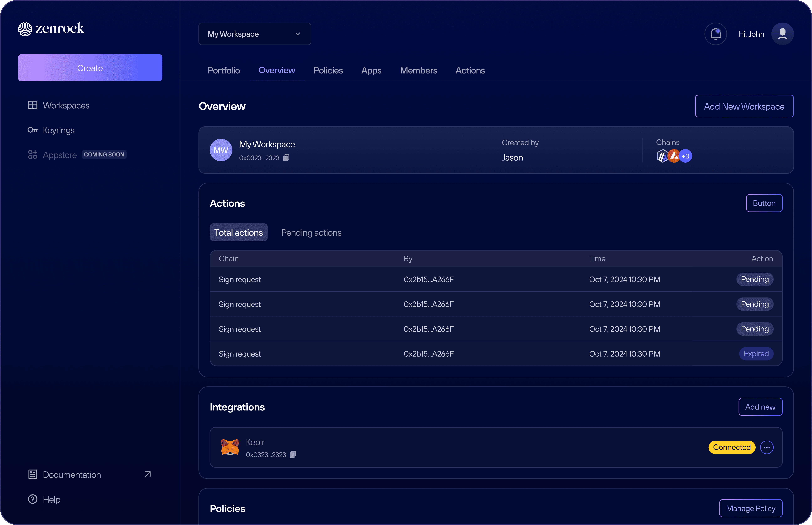Click Add New Workspace button
This screenshot has height=525, width=812.
pos(744,106)
